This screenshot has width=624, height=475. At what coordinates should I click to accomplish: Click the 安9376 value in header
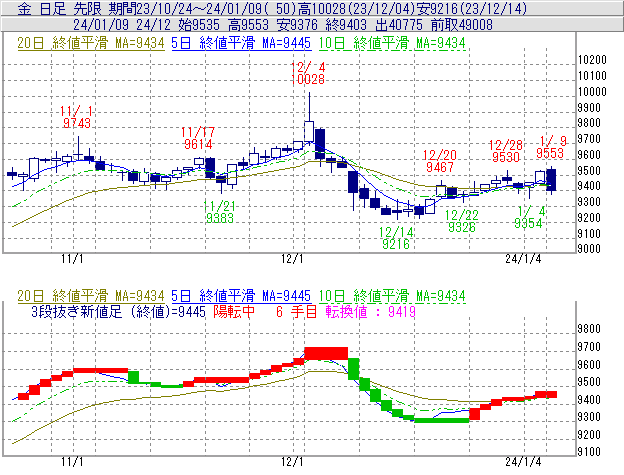[x=297, y=25]
